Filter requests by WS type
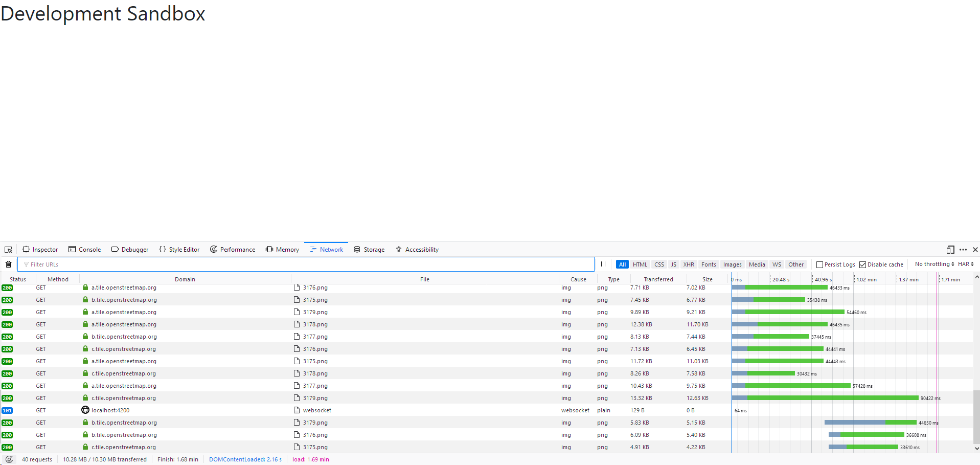This screenshot has width=980, height=465. tap(777, 264)
